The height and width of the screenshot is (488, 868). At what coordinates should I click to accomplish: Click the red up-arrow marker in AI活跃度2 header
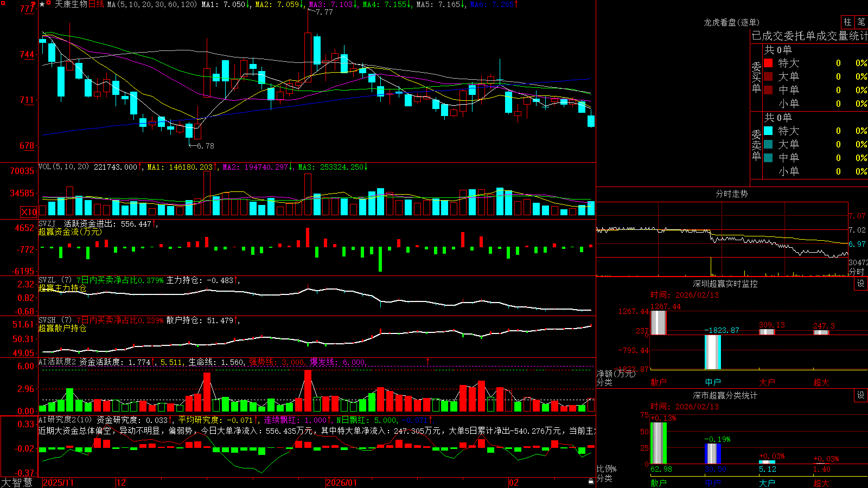pos(428,362)
